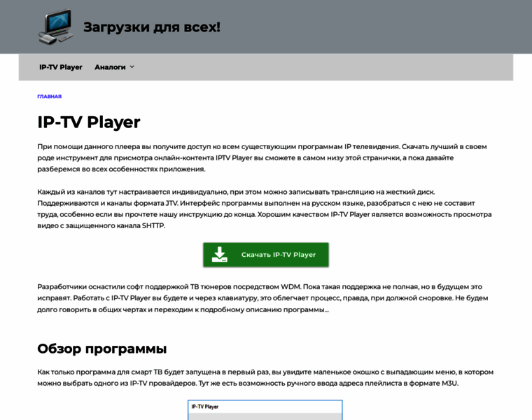
Task: Click the 'Обзор программы' heading
Action: point(101,349)
